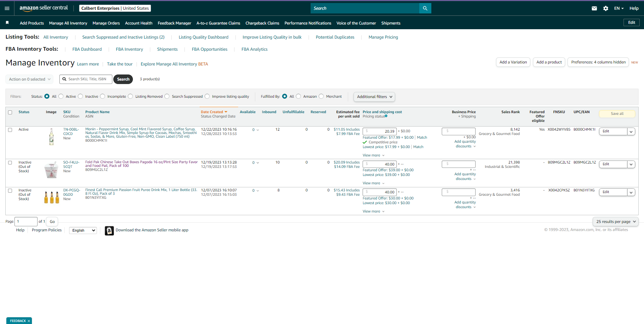The height and width of the screenshot is (324, 644).
Task: Select the Inactive status filter
Action: (x=80, y=96)
